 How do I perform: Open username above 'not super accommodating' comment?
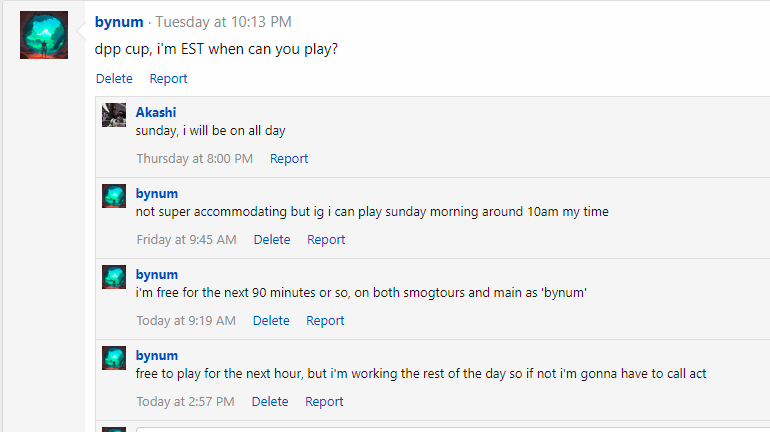[x=157, y=193]
